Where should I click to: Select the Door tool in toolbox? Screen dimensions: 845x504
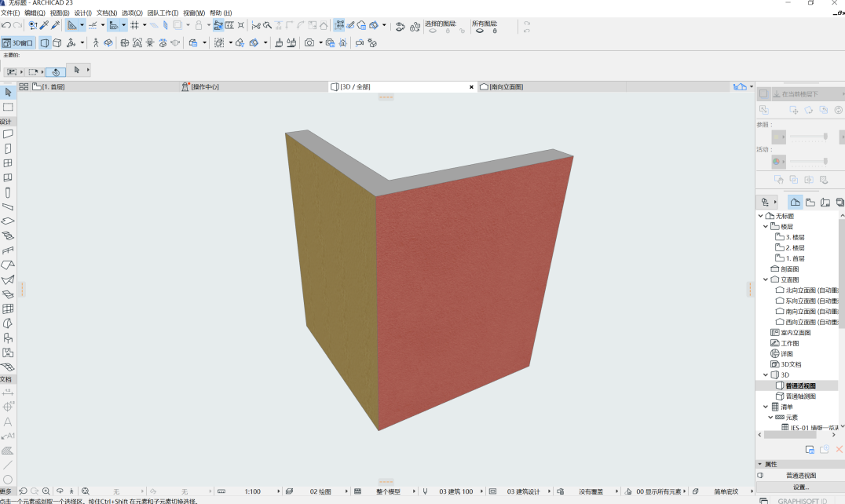click(8, 148)
